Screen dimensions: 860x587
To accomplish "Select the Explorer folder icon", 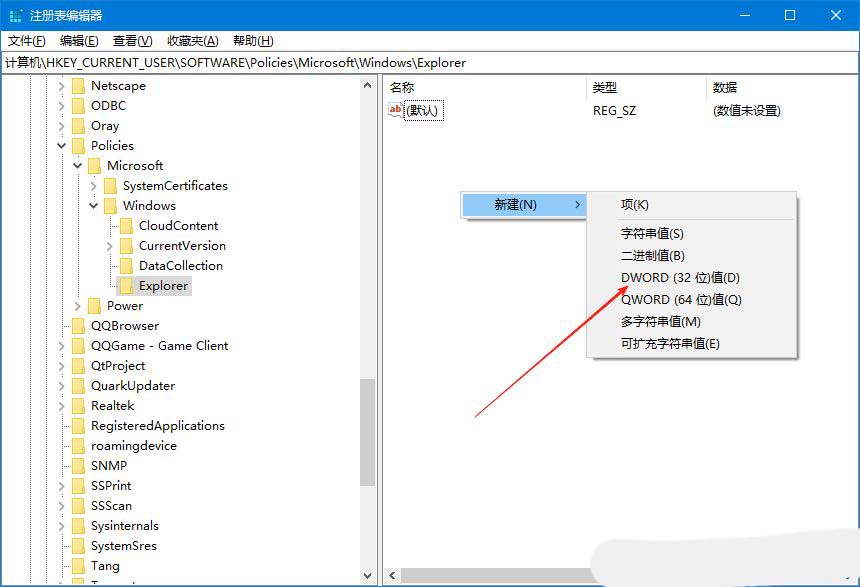I will (127, 285).
